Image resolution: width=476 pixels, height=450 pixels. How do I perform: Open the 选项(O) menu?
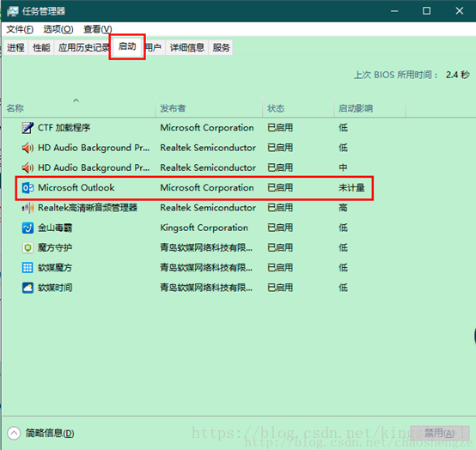click(x=58, y=29)
